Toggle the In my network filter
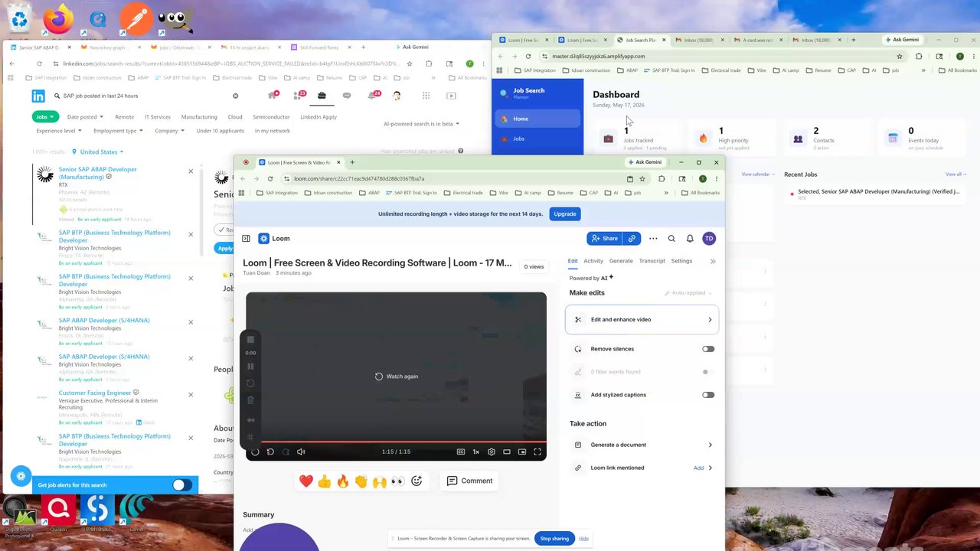 tap(273, 131)
